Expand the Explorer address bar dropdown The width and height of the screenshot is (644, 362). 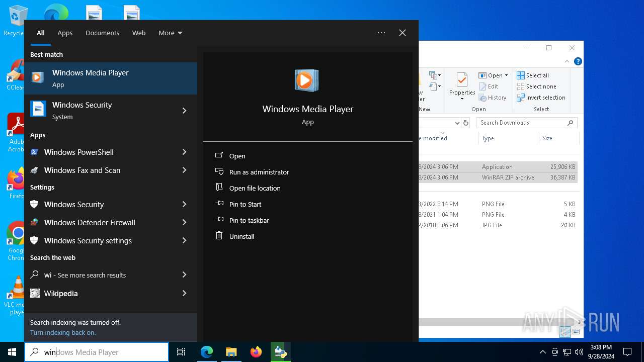457,123
